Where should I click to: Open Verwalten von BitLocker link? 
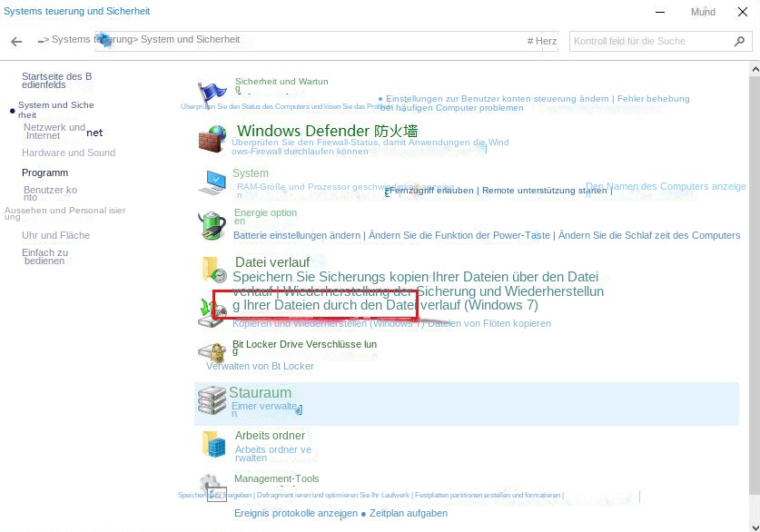pyautogui.click(x=260, y=366)
